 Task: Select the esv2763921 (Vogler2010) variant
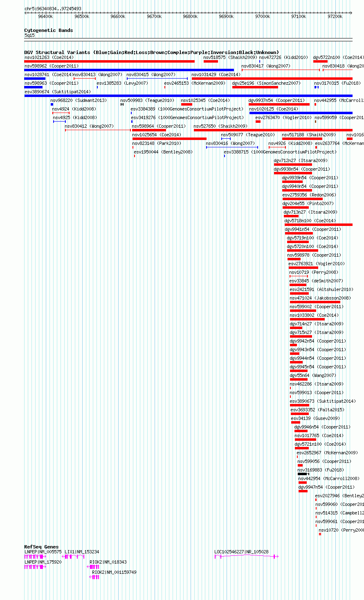click(303, 268)
